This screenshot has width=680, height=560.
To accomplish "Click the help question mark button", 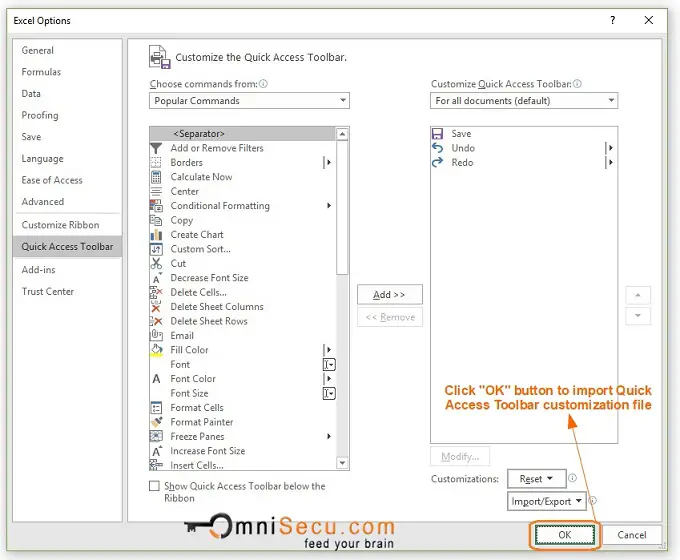I will [x=612, y=20].
